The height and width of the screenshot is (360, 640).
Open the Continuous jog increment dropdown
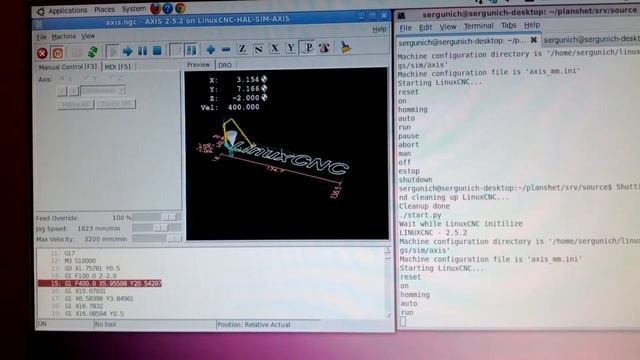pos(103,91)
